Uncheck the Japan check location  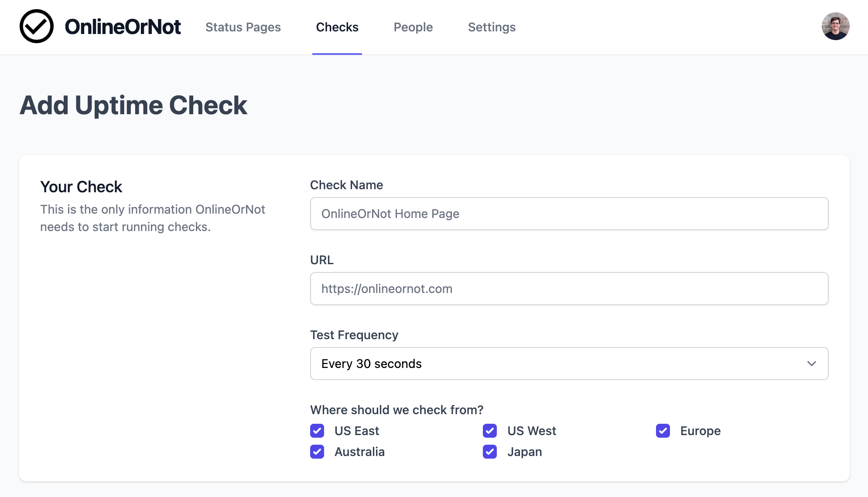click(489, 452)
